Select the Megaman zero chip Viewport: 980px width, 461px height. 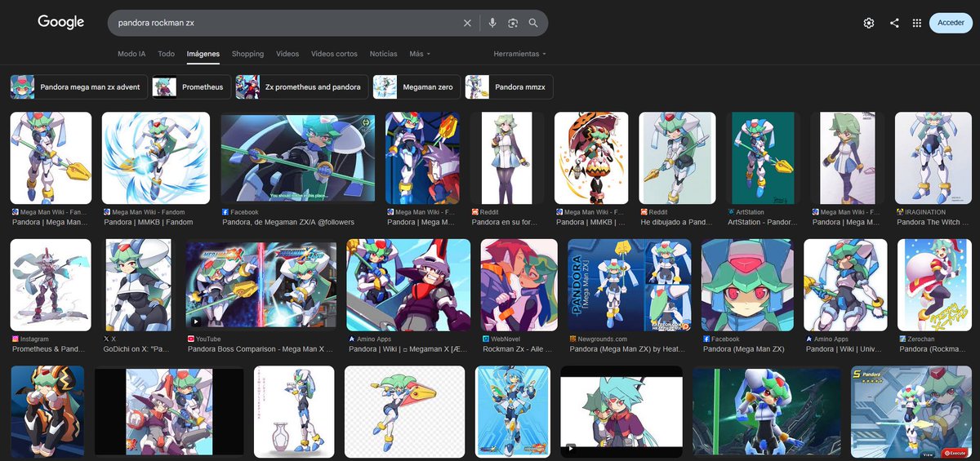(x=416, y=86)
